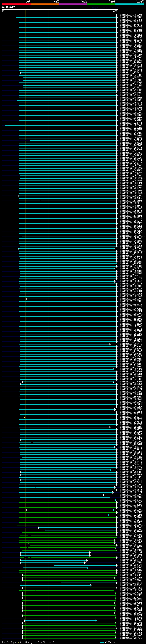
Task: Select hit label UniRef100_A4RYR3
Action: pos(131,50)
